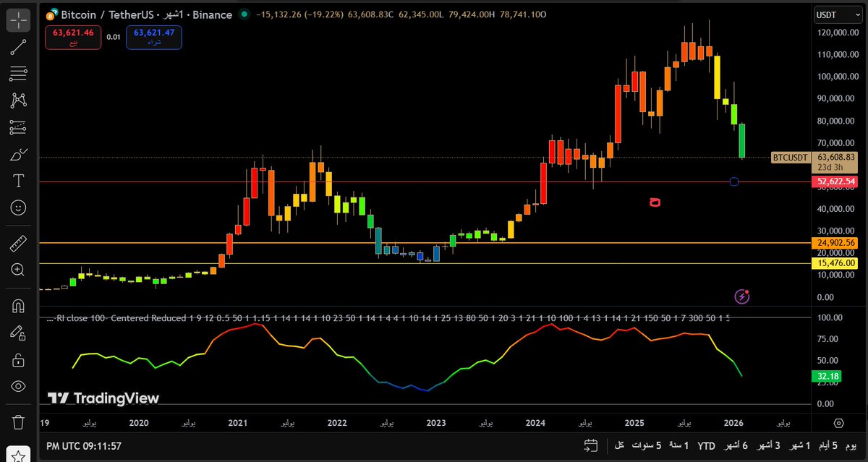The width and height of the screenshot is (868, 462).
Task: Select the brush drawing tool
Action: point(18,154)
